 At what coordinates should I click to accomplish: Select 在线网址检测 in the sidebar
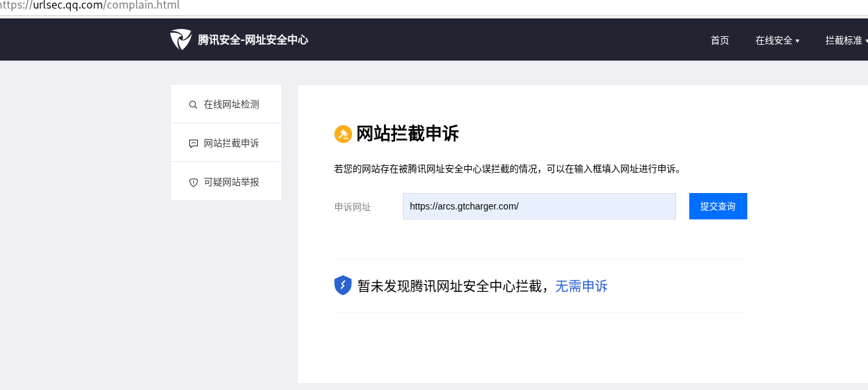tap(226, 104)
